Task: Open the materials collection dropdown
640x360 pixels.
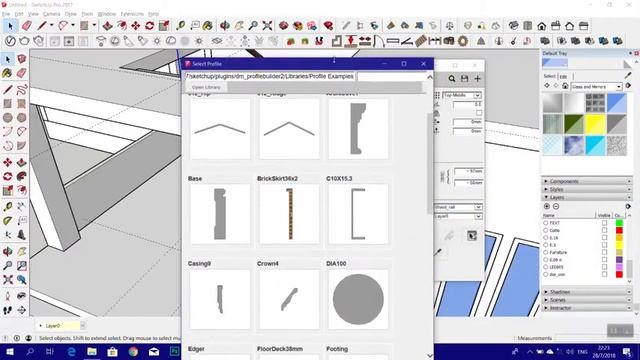Action: [596, 87]
